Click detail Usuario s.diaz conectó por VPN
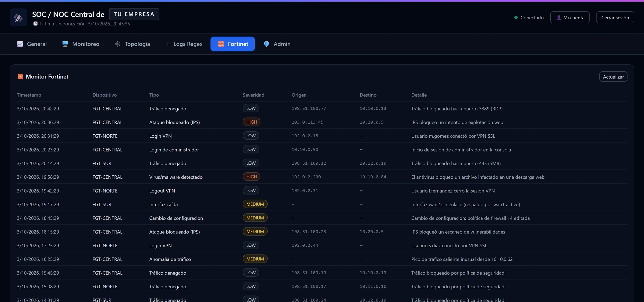This screenshot has height=302, width=644. tap(449, 245)
